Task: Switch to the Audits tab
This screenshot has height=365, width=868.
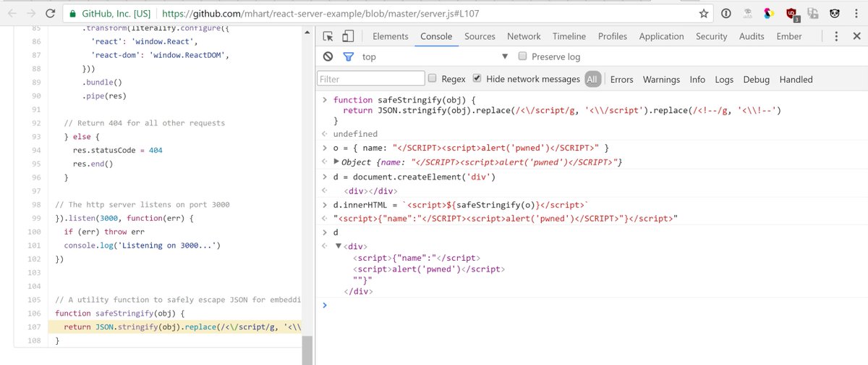Action: point(752,36)
